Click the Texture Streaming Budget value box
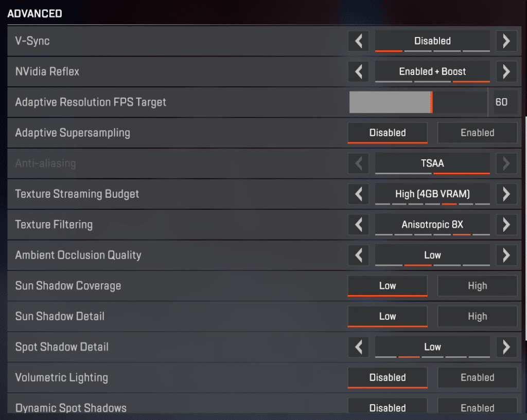527x420 pixels. point(432,194)
